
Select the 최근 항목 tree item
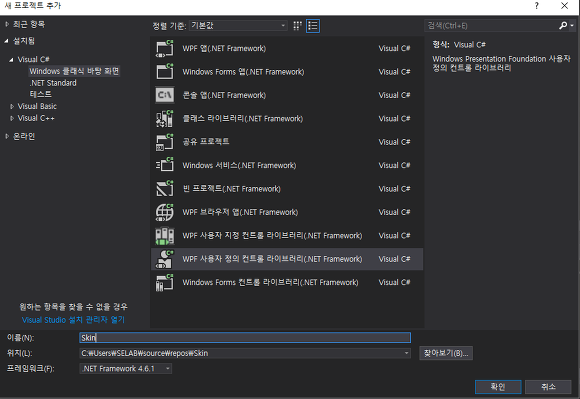click(x=29, y=24)
